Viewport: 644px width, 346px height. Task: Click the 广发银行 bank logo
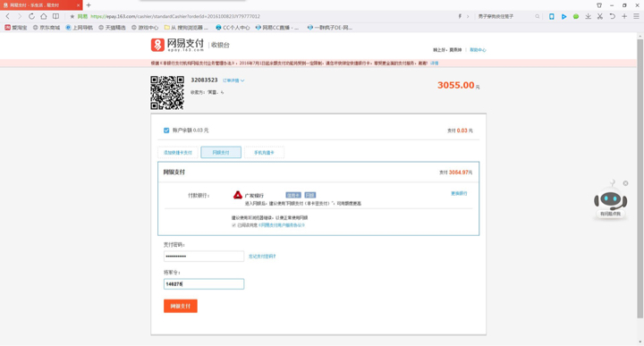[238, 195]
